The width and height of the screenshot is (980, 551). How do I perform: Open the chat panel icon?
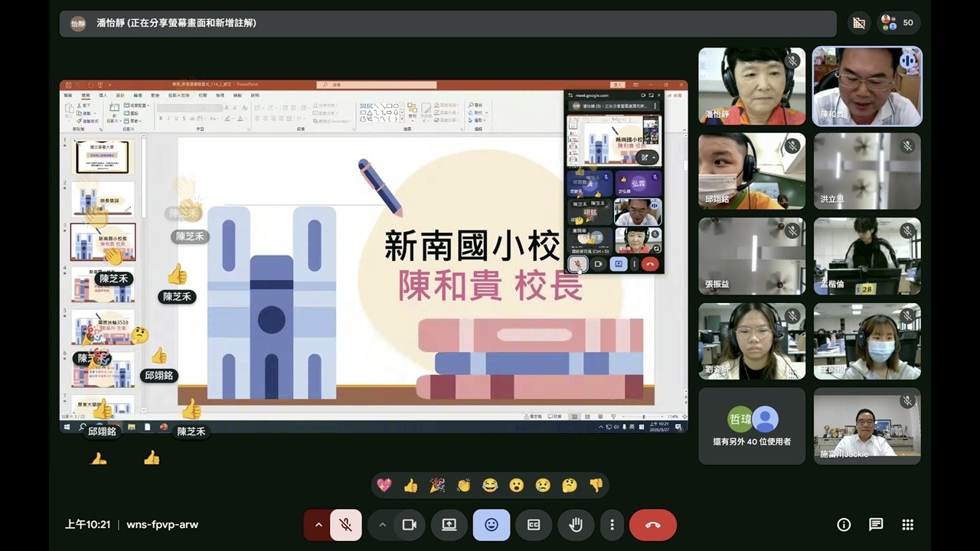click(x=876, y=525)
